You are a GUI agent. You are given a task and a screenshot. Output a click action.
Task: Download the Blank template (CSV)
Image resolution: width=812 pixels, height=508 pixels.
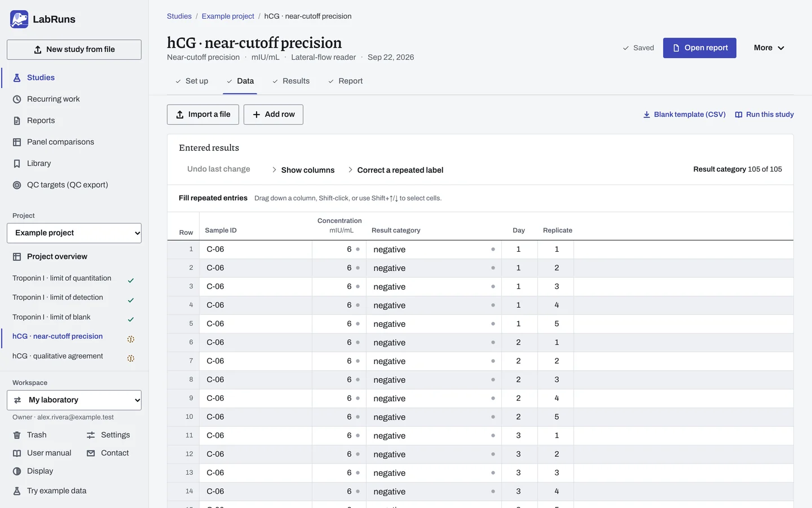pyautogui.click(x=685, y=115)
